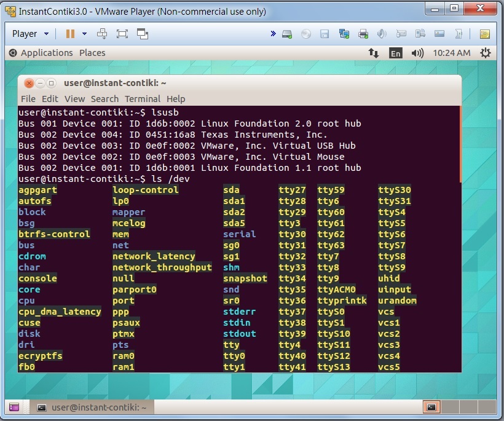The height and width of the screenshot is (421, 504).
Task: Expand the power options arrow beside pause
Action: [x=84, y=34]
